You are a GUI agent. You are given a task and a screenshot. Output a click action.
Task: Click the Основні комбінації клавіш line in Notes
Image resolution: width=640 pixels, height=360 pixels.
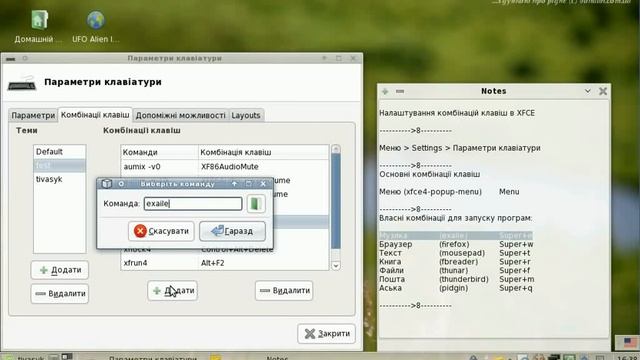[x=429, y=174]
